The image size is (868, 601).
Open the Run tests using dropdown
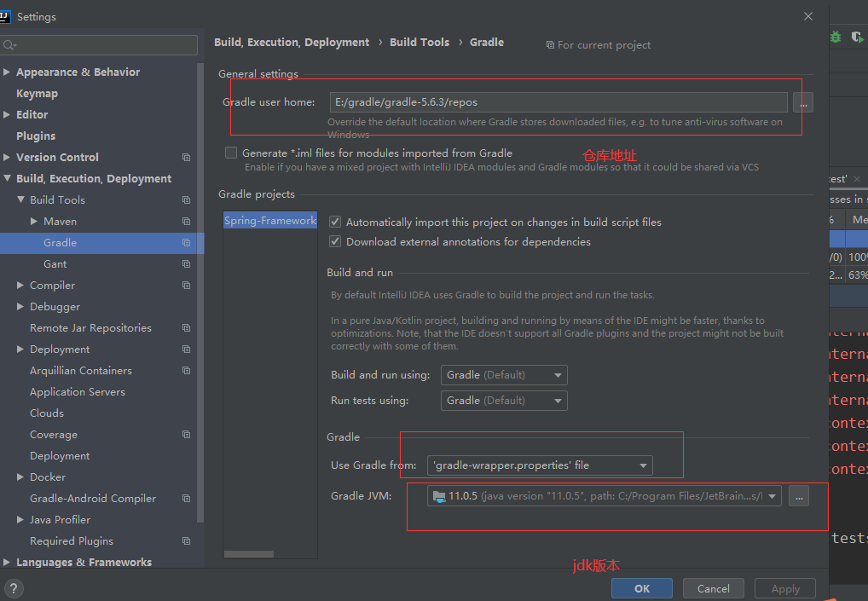tap(504, 400)
